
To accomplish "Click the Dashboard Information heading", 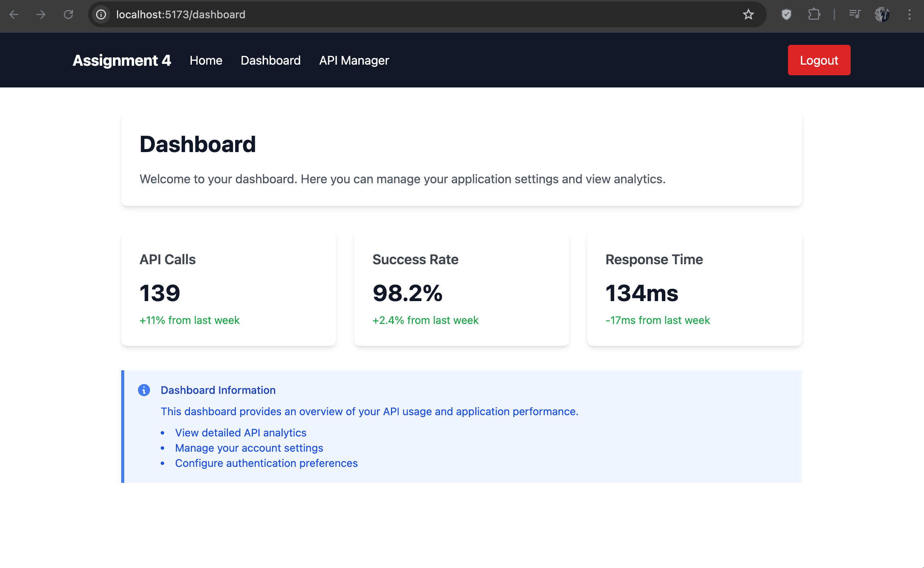I will tap(218, 390).
